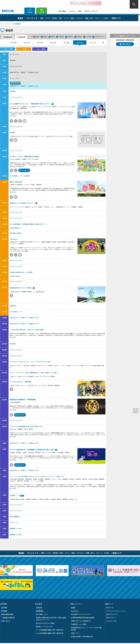Open YouTube icon for きょうと経済テラス キュンと!
140x644 pixels.
tap(24, 121)
